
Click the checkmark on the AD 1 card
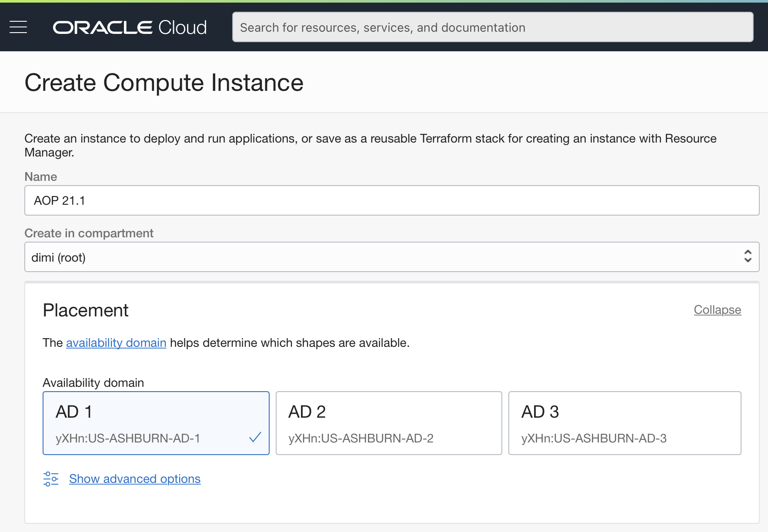(255, 437)
